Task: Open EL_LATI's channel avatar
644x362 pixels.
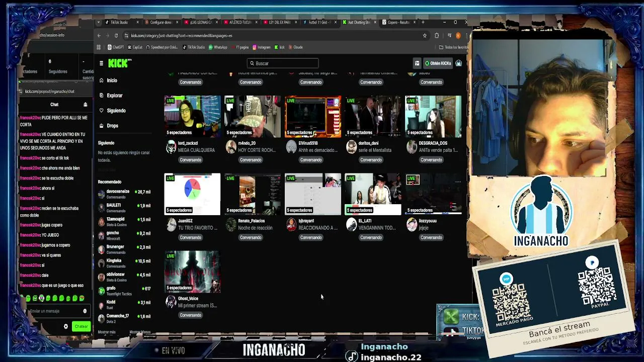Action: click(351, 224)
